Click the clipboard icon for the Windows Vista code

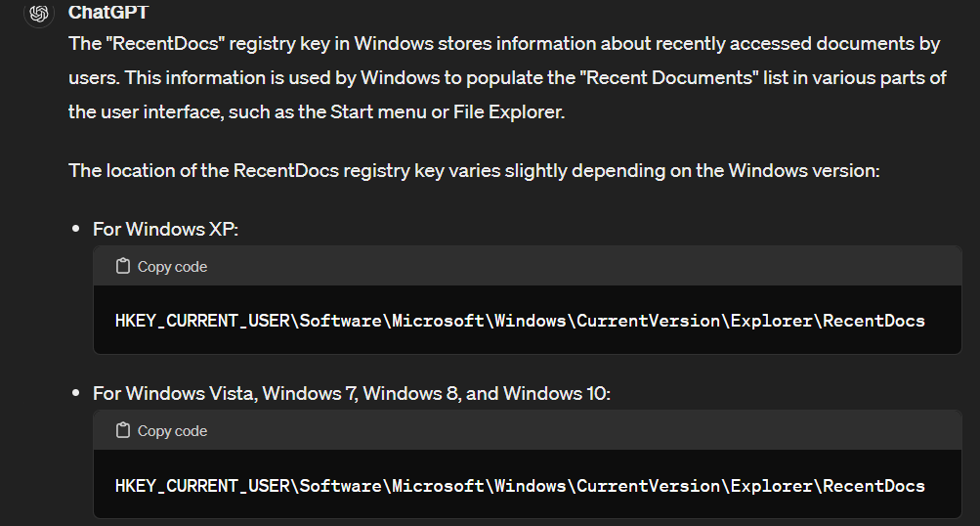click(x=122, y=430)
